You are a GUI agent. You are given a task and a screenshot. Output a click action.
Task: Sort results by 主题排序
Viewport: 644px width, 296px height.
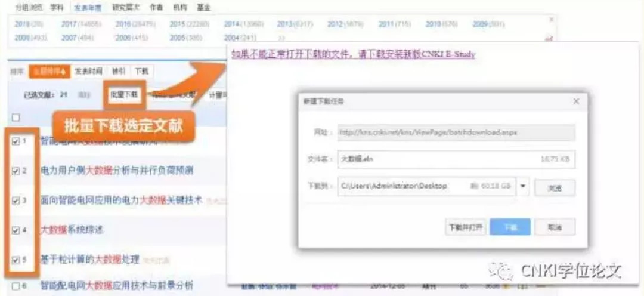[x=48, y=72]
